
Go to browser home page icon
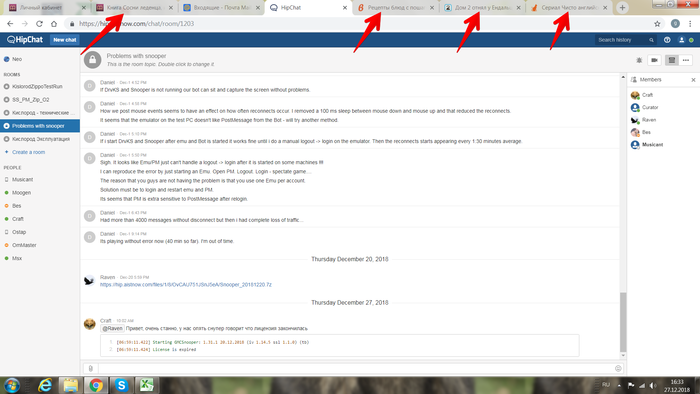click(x=54, y=24)
